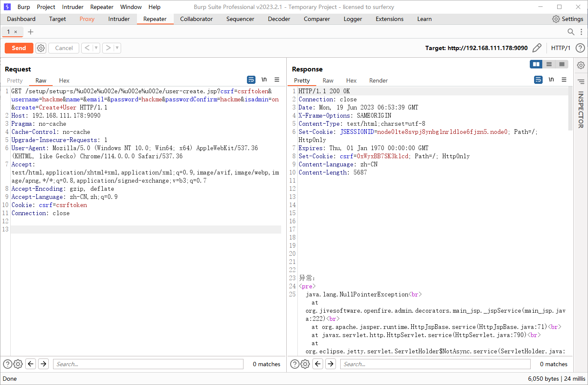Screen dimensions: 588x385
Task: Open Response search settings gear
Action: pyautogui.click(x=305, y=364)
